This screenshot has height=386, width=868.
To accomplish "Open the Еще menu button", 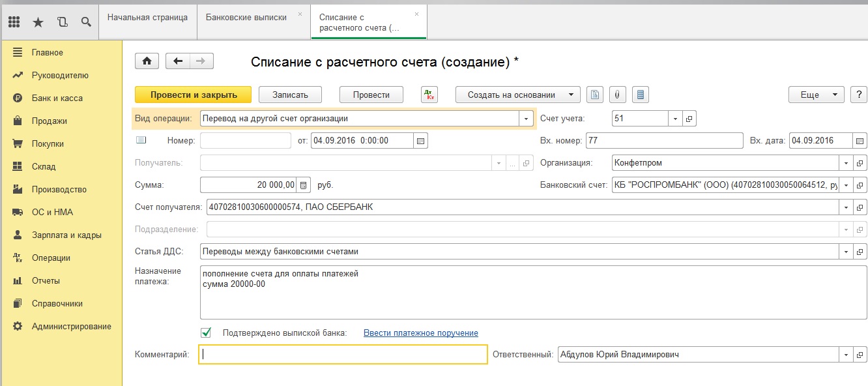I will click(816, 95).
